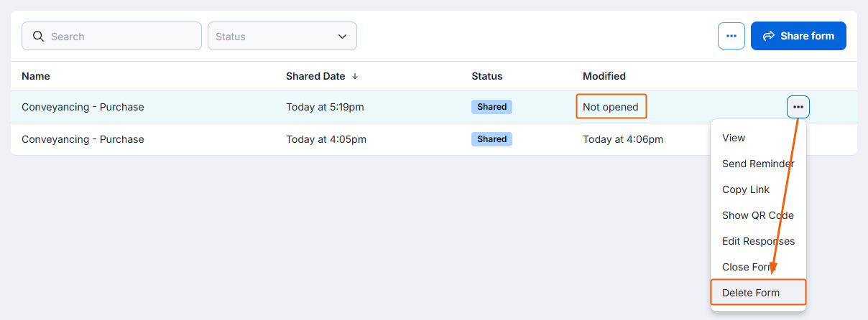Click the row actions ellipsis for 5:19pm form
This screenshot has height=320, width=868.
pos(798,107)
